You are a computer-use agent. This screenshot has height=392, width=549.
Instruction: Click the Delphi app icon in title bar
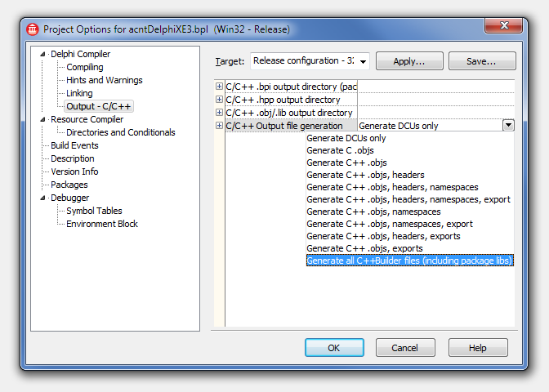[x=33, y=29]
